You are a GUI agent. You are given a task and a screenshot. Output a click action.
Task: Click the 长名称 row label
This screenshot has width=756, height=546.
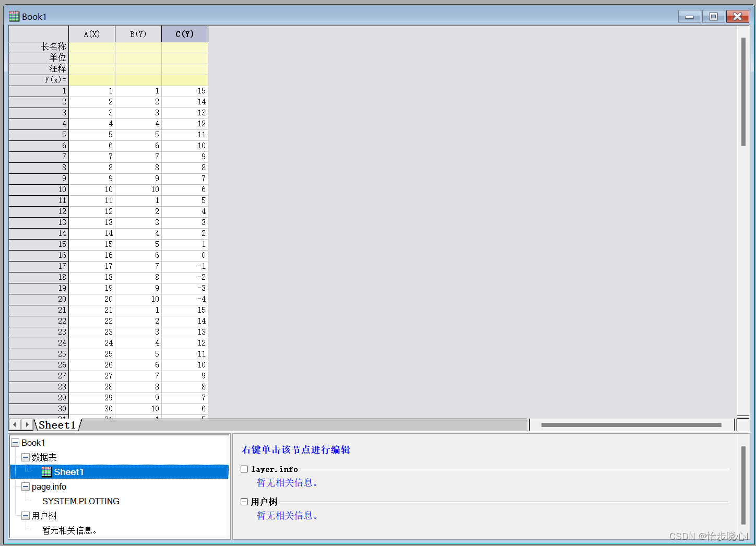[x=39, y=47]
